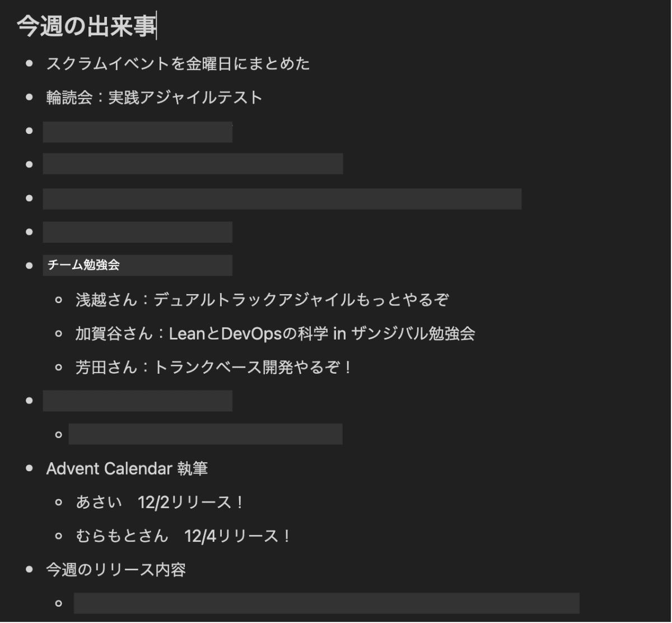The image size is (672, 623).
Task: Click the hollow bullet before 浅越さん
Action: coord(59,300)
